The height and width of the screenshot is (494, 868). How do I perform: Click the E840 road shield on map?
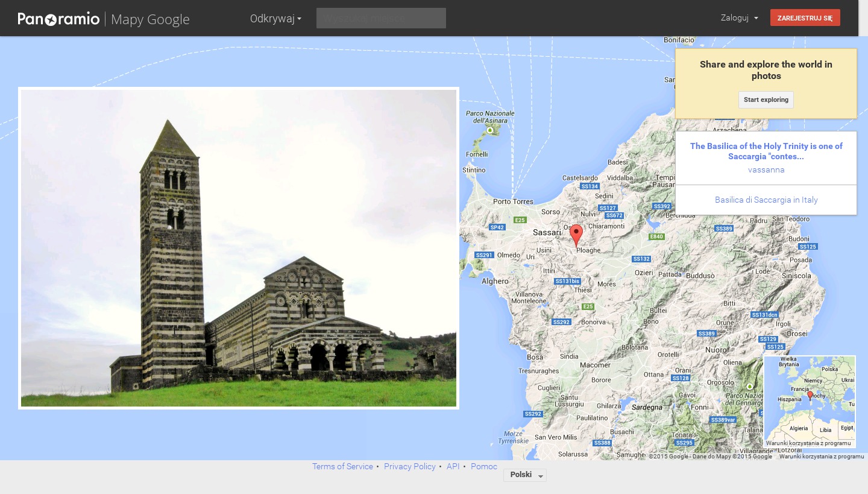656,236
